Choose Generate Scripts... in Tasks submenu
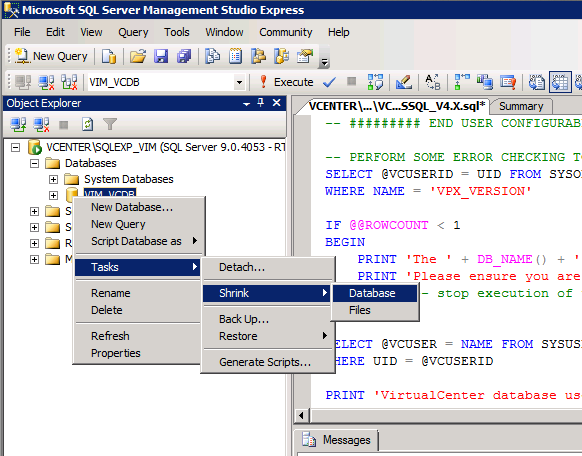This screenshot has width=582, height=456. coord(267,362)
